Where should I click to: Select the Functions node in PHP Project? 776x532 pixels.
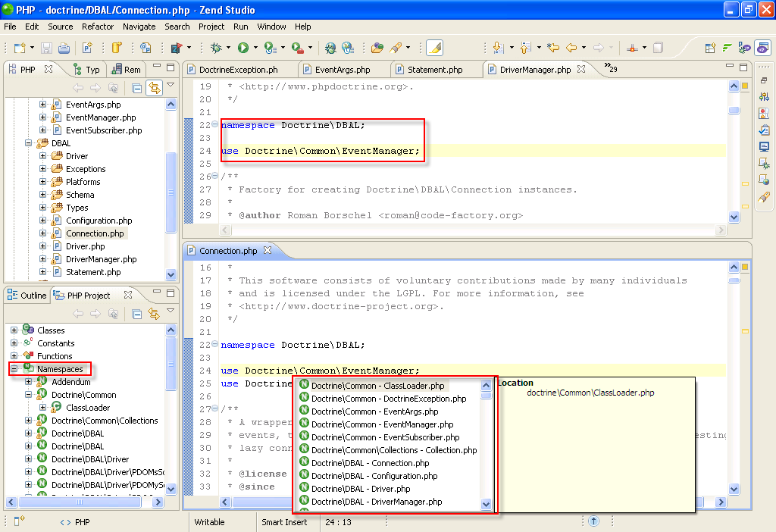point(55,356)
